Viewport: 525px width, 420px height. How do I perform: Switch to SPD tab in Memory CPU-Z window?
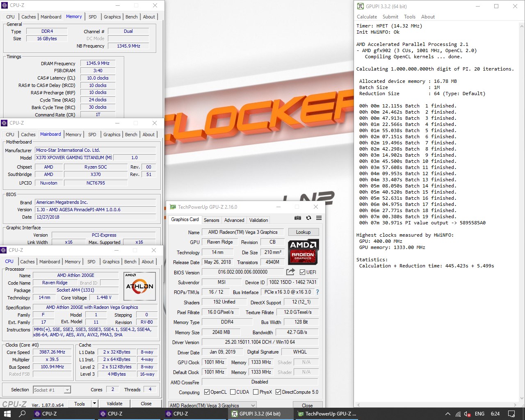coord(93,17)
